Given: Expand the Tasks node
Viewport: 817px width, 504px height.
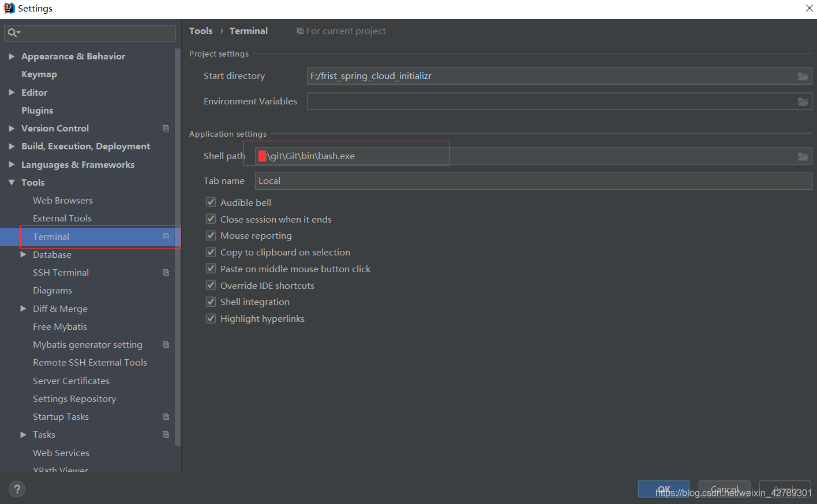Looking at the screenshot, I should point(23,435).
